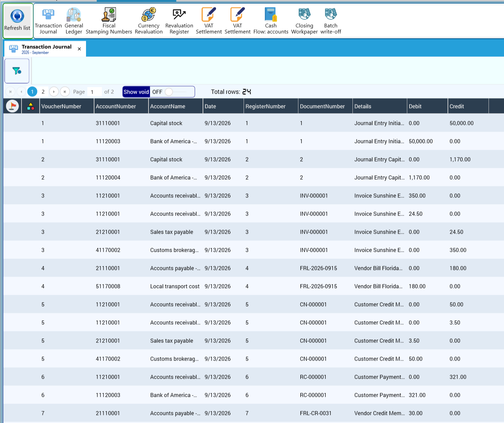
Task: Click account number "51170008"
Action: click(108, 286)
